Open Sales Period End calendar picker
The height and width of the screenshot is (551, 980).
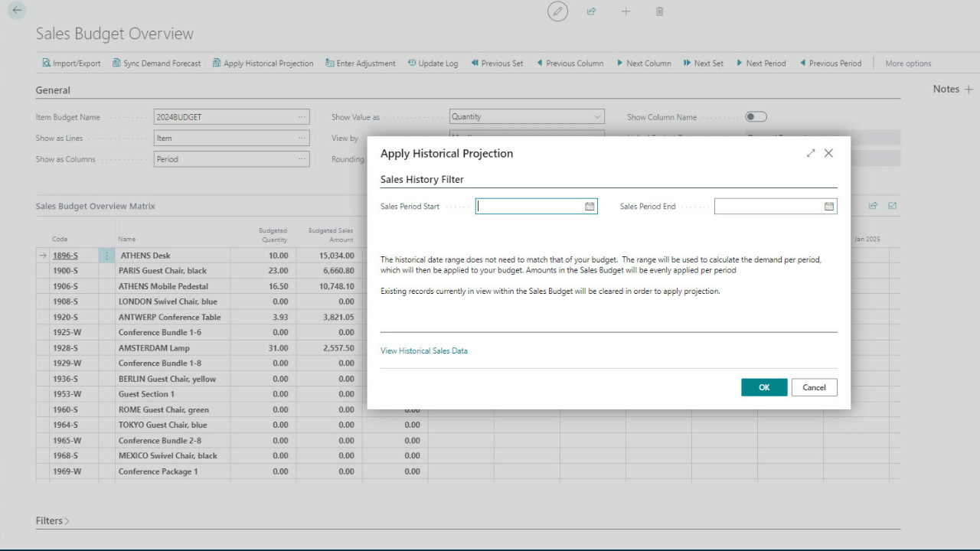pos(828,207)
